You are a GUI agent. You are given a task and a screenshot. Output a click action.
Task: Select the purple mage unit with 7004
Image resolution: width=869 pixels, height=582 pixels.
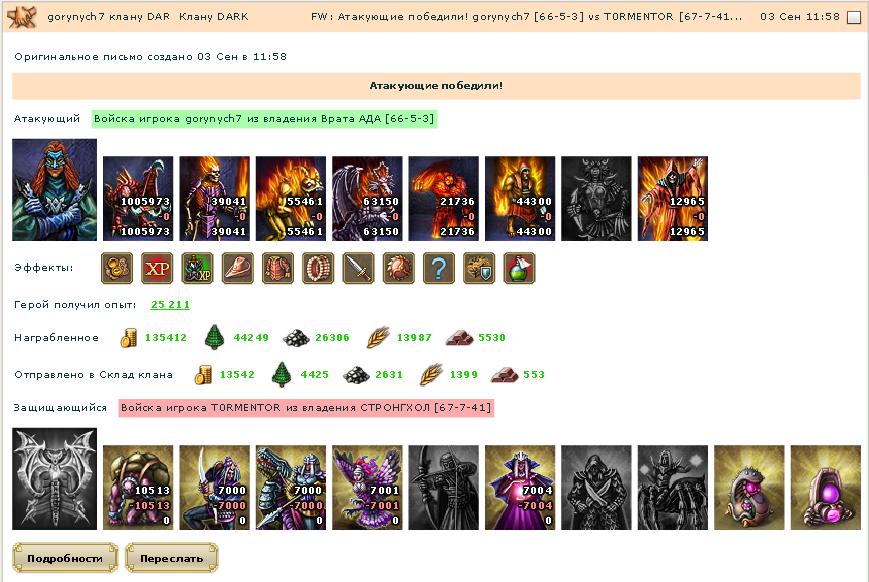point(520,487)
